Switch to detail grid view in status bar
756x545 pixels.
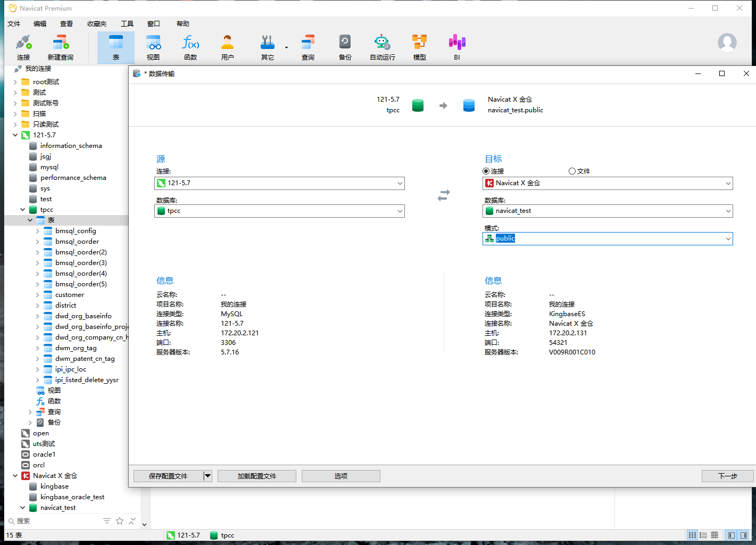[715, 535]
